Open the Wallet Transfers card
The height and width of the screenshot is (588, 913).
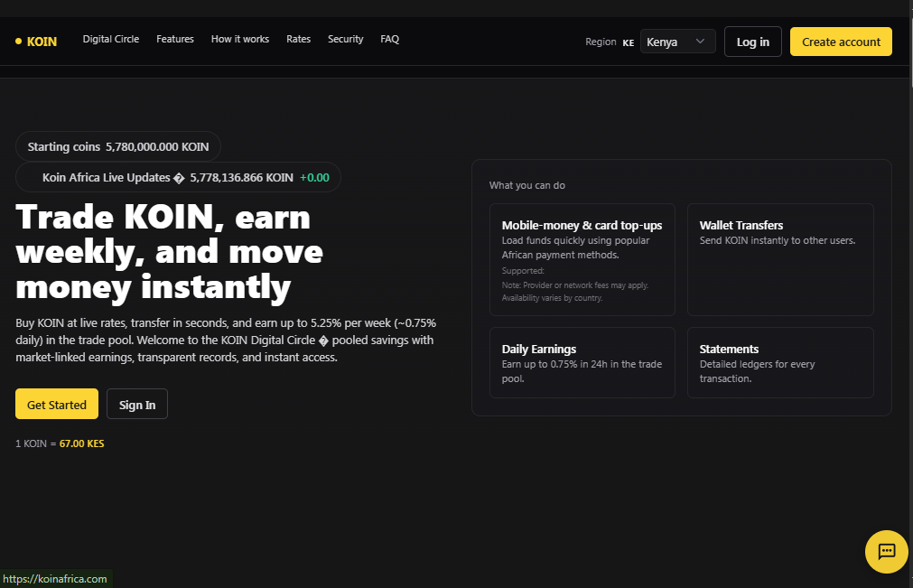tap(780, 259)
